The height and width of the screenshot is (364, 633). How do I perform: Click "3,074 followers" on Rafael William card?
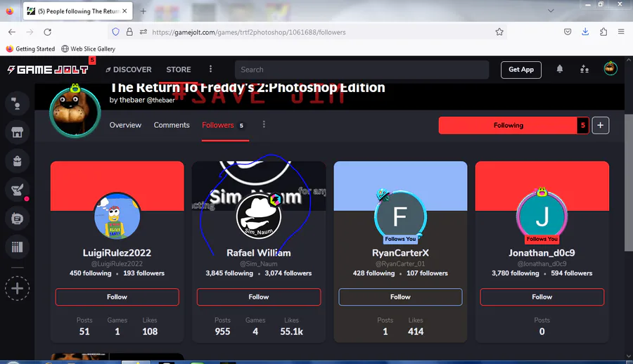coord(288,273)
